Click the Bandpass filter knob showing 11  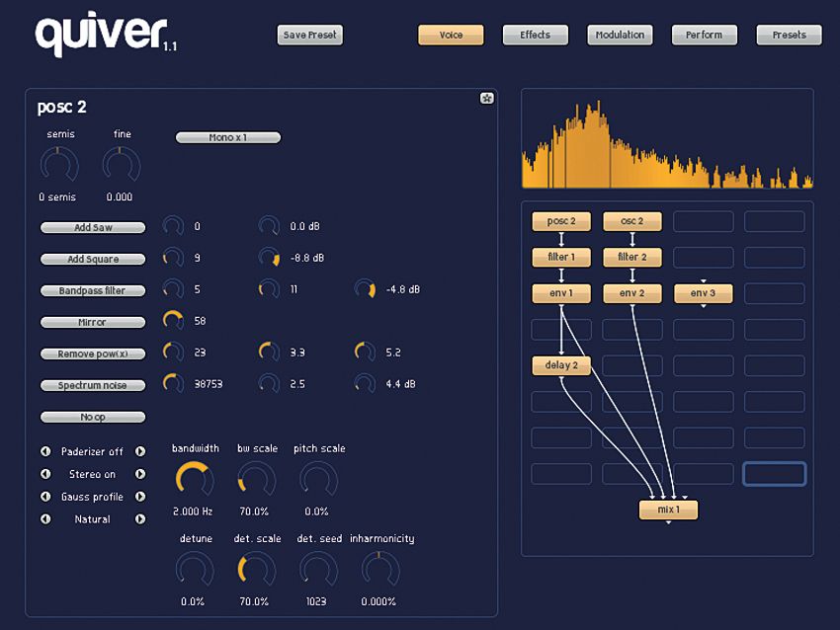click(x=269, y=289)
